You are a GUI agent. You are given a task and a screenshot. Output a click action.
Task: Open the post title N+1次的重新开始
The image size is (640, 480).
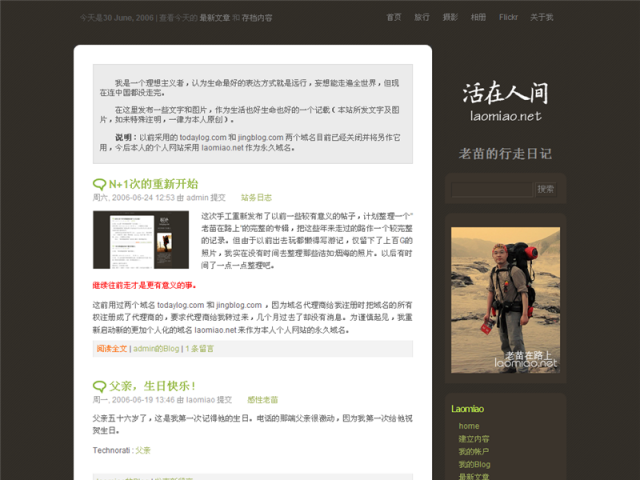pyautogui.click(x=153, y=184)
